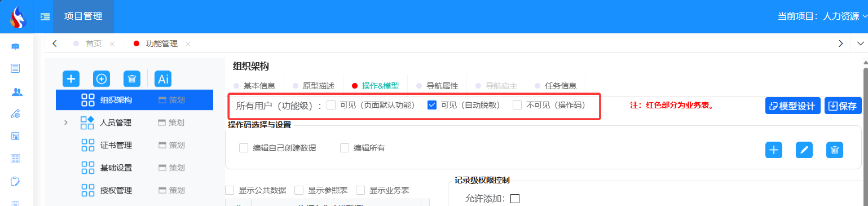868x206 pixels.
Task: Switch to the 导航属性 tab
Action: 442,86
